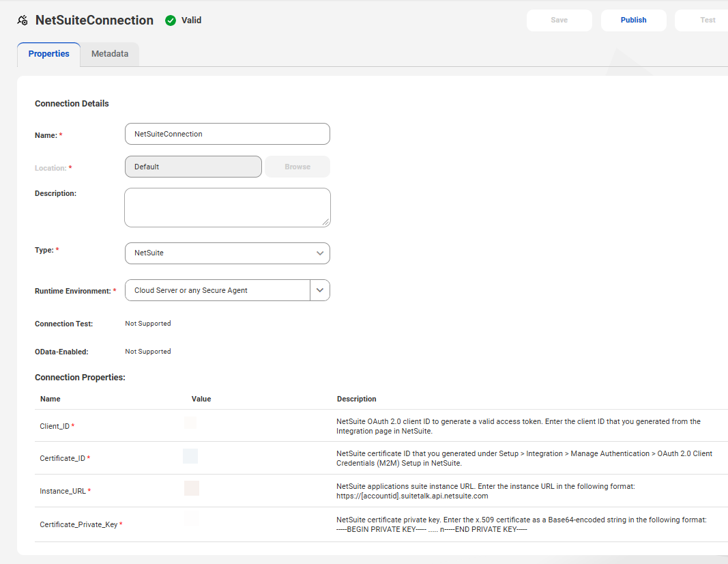Image resolution: width=728 pixels, height=564 pixels.
Task: Click the 'Certificate_ID' property name
Action: click(x=63, y=459)
